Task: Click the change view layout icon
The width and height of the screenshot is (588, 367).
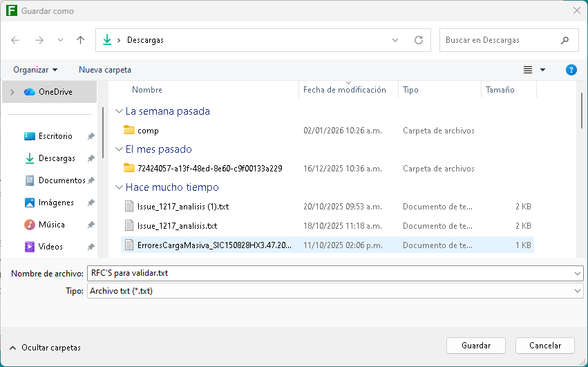Action: [528, 70]
